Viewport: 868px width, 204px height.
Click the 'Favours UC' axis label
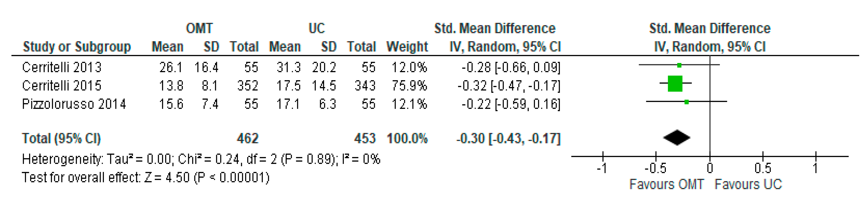pyautogui.click(x=748, y=184)
